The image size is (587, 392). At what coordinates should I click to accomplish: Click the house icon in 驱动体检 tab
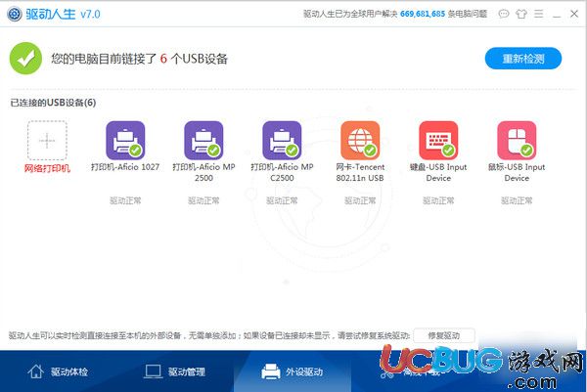36,371
